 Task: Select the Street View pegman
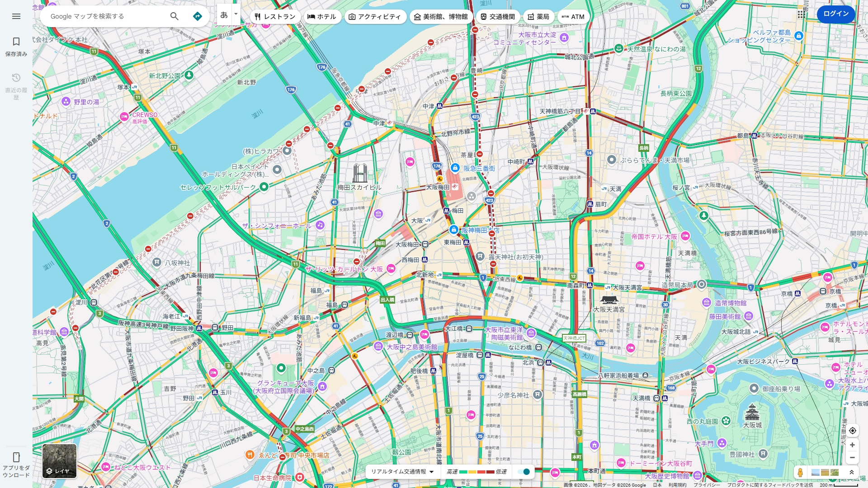pyautogui.click(x=800, y=473)
